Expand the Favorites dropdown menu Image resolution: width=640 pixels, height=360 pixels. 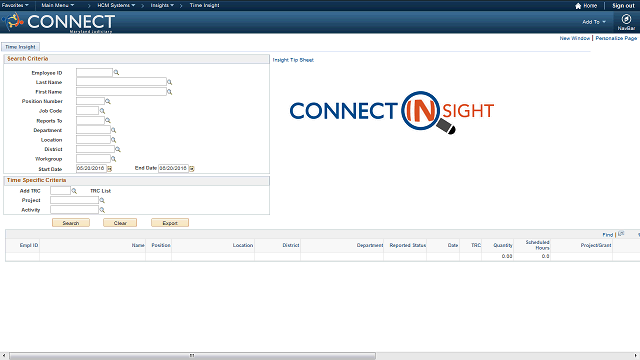pyautogui.click(x=15, y=5)
